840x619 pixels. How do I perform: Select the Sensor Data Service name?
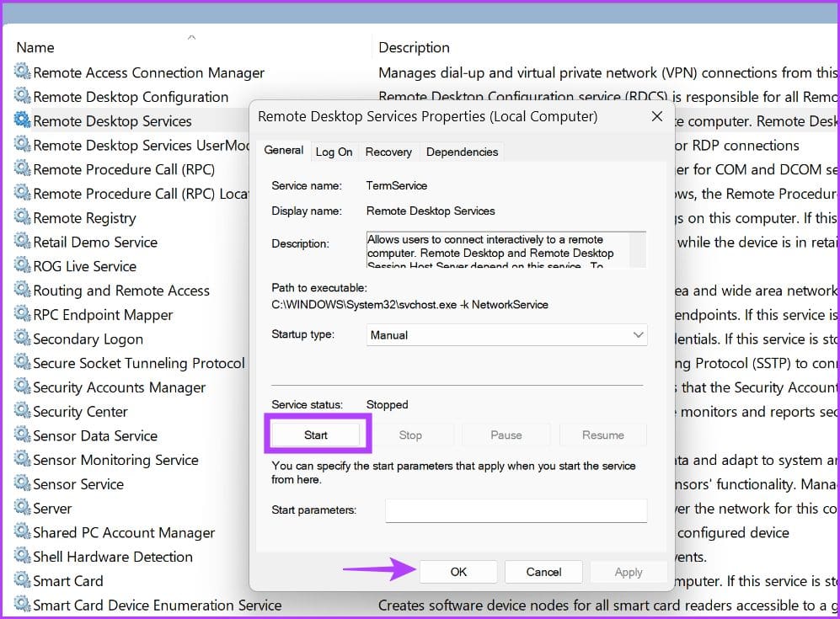(x=95, y=436)
